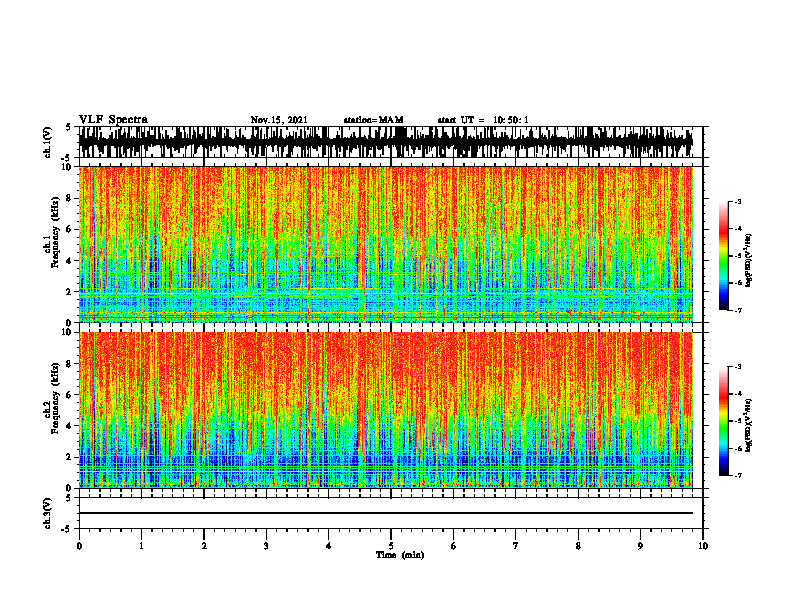Click the ch.2 color bar log(PSD) label
This screenshot has height=612, width=792.
click(749, 425)
